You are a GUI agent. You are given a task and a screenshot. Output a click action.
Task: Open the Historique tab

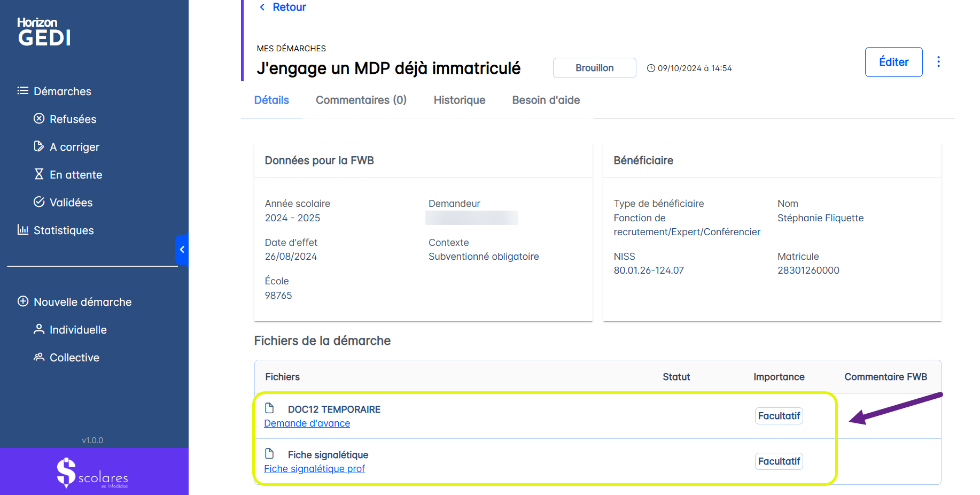click(459, 100)
